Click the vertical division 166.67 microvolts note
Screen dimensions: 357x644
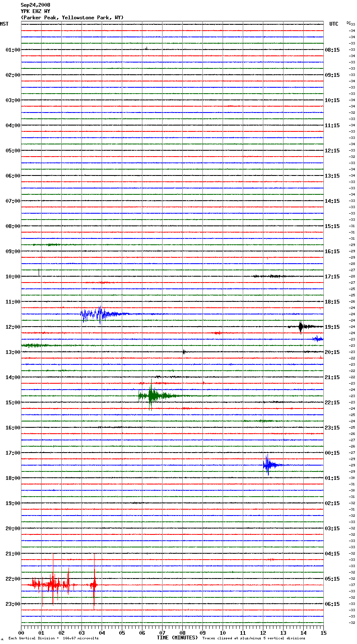pos(53,639)
